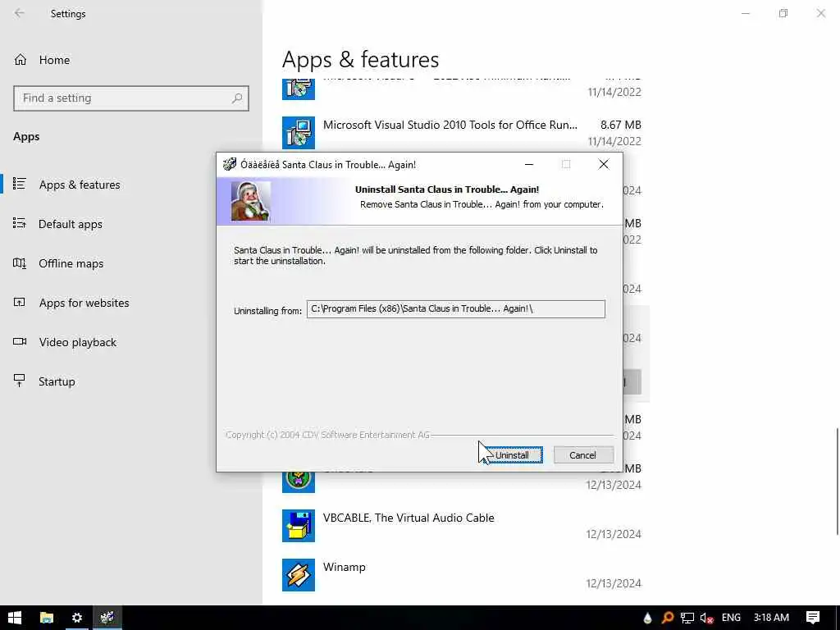Click the Santa Claus picture in the dialog header

[250, 201]
